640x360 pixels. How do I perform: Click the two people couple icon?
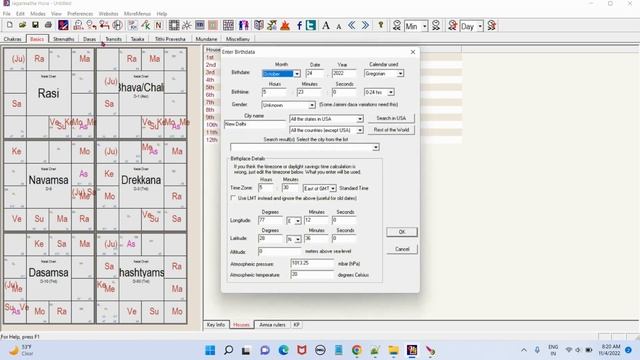(x=244, y=25)
